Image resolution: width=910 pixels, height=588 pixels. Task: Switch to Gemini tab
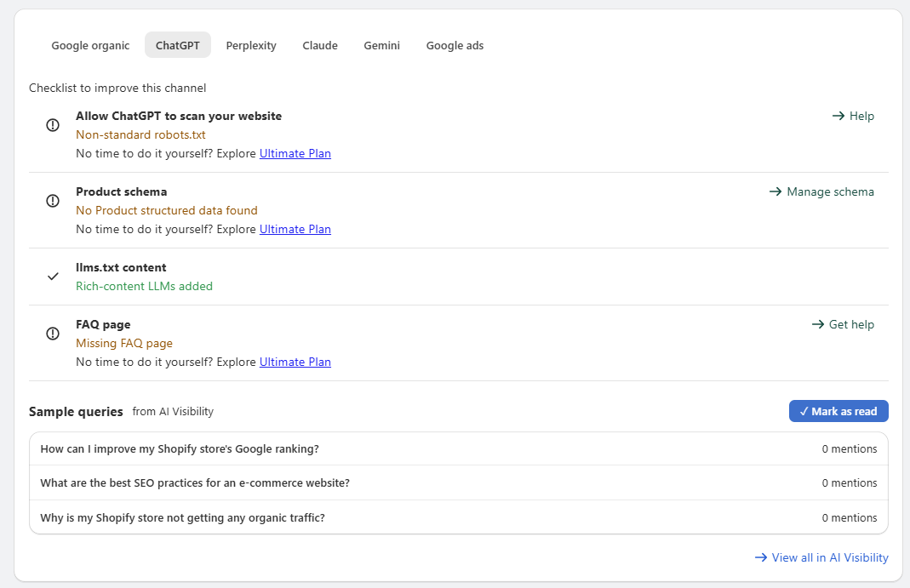pyautogui.click(x=382, y=45)
